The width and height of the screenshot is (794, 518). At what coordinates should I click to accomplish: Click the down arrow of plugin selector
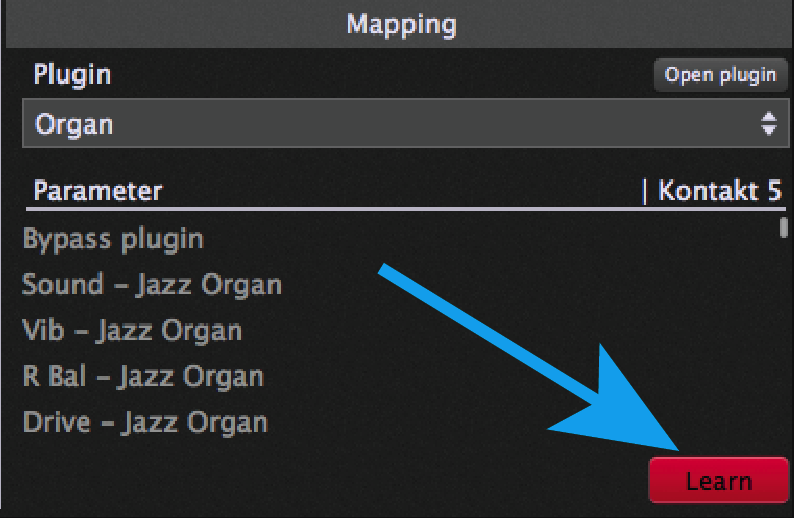(x=769, y=130)
